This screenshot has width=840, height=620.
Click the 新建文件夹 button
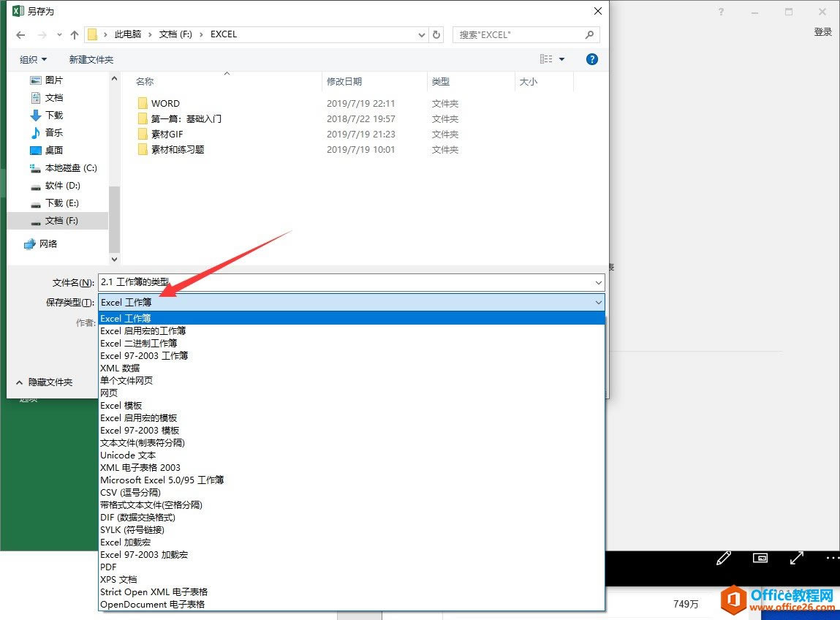coord(91,59)
